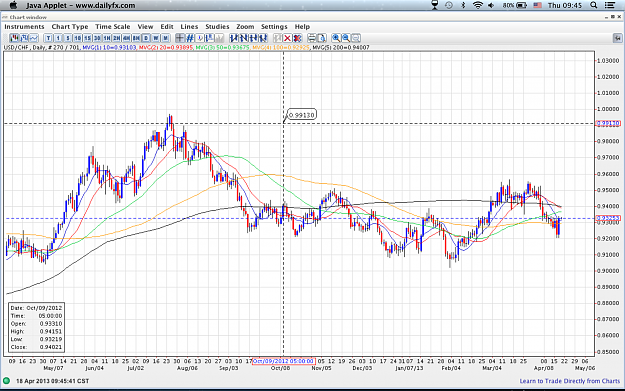Select the bar chart type icon

pos(24,38)
